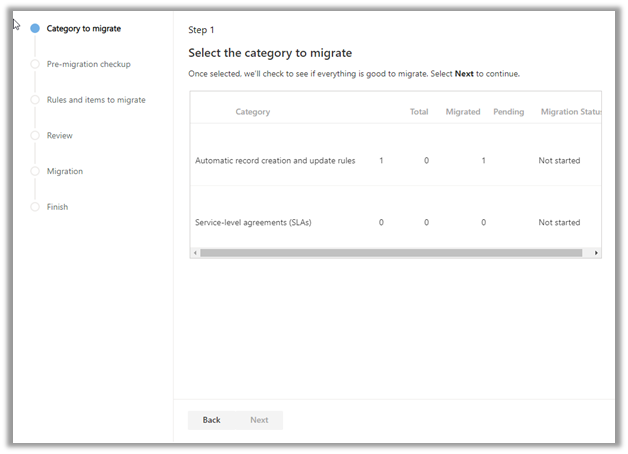Click the Migration step circle indicator
Viewport: 628px width, 454px height.
click(35, 171)
